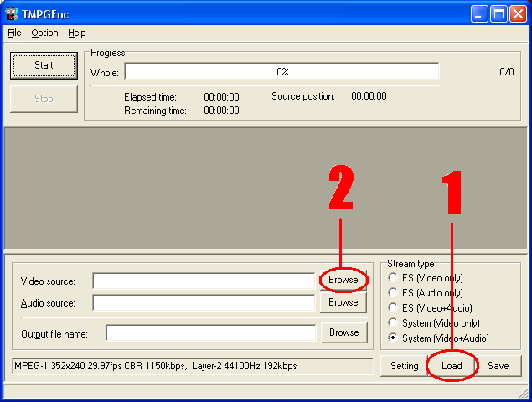Browse for a video source file

click(x=343, y=280)
